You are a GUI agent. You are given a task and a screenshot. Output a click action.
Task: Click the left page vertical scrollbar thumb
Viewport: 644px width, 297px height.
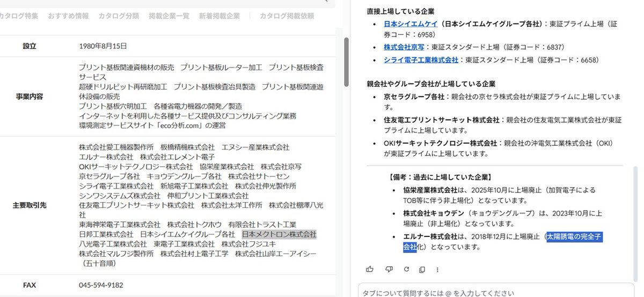[346, 62]
